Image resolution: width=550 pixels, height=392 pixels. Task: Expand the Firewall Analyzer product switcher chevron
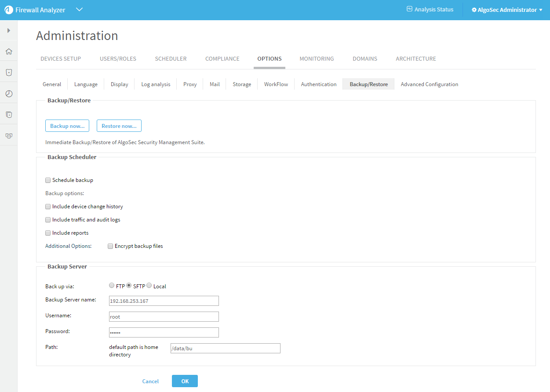[x=79, y=10]
